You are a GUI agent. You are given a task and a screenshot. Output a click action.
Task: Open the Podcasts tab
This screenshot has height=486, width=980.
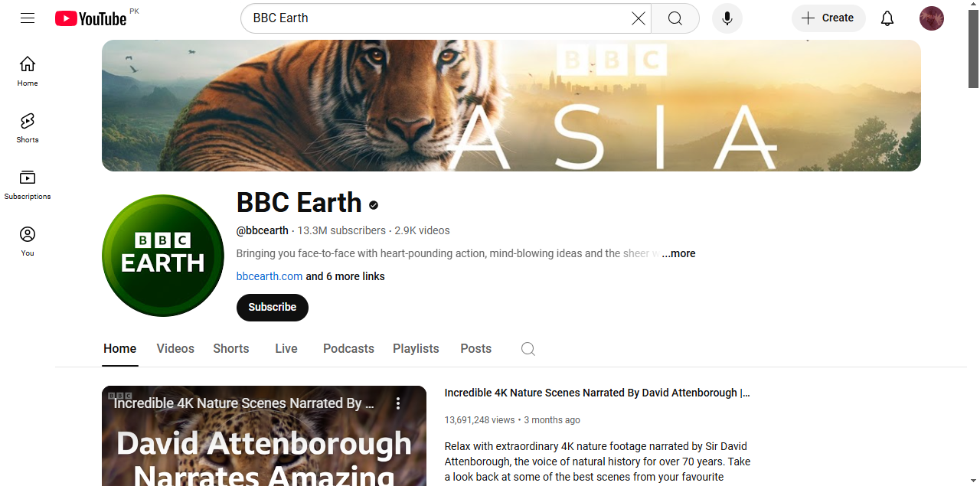tap(348, 348)
